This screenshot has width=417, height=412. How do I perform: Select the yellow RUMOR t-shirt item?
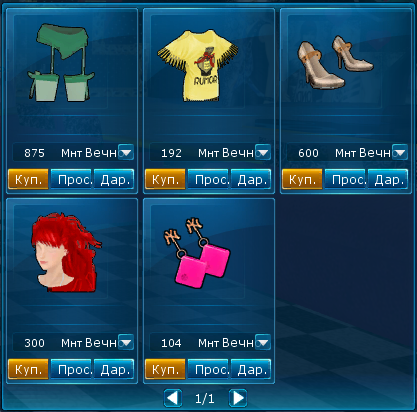coord(199,64)
